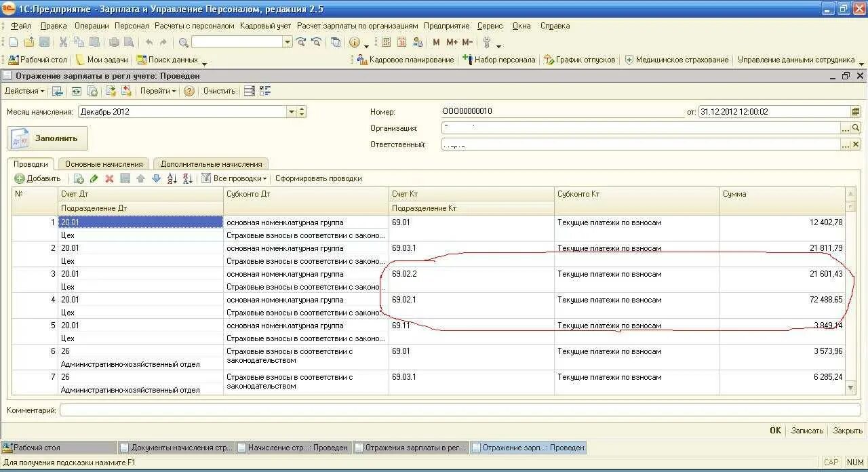Open the date picker button of the от field

tap(856, 112)
